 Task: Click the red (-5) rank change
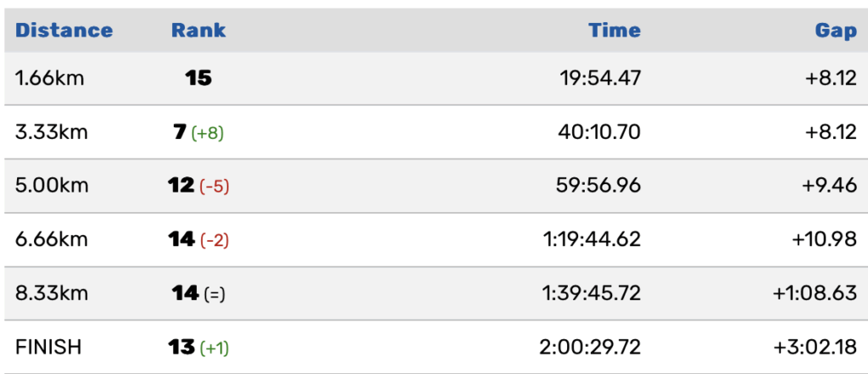click(x=214, y=187)
